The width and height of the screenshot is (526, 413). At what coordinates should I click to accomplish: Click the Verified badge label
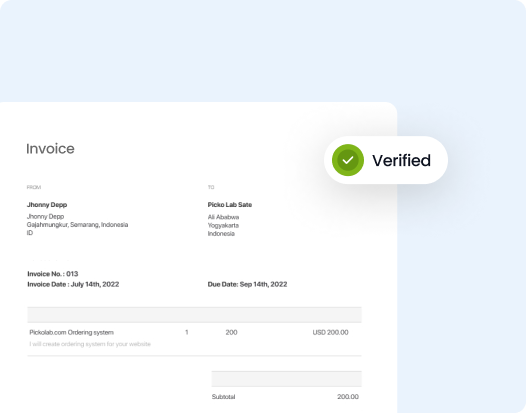[401, 160]
